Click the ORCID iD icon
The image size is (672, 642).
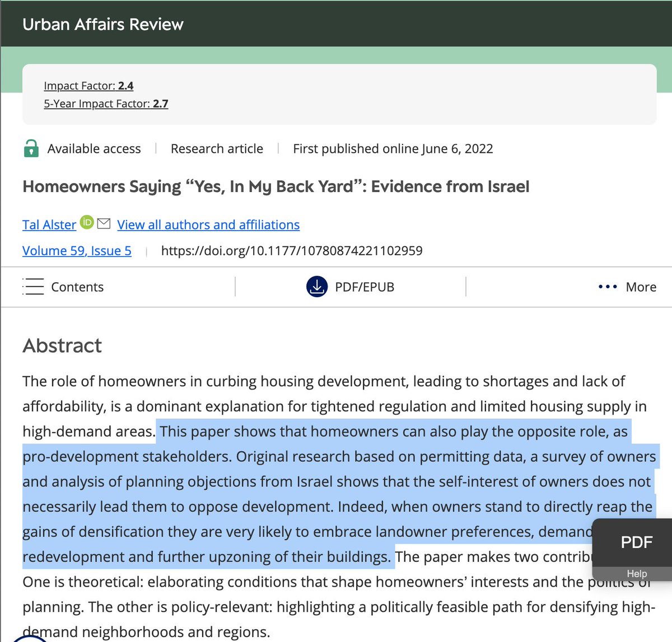click(x=86, y=222)
